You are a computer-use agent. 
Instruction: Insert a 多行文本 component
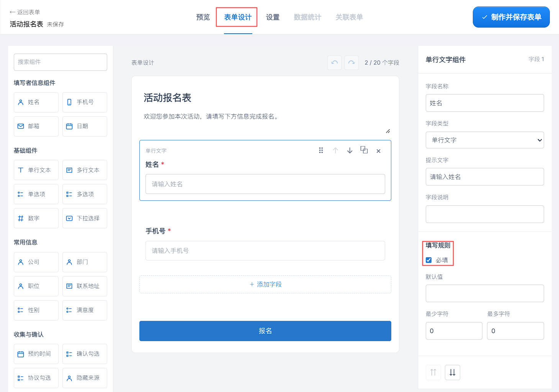tap(85, 170)
